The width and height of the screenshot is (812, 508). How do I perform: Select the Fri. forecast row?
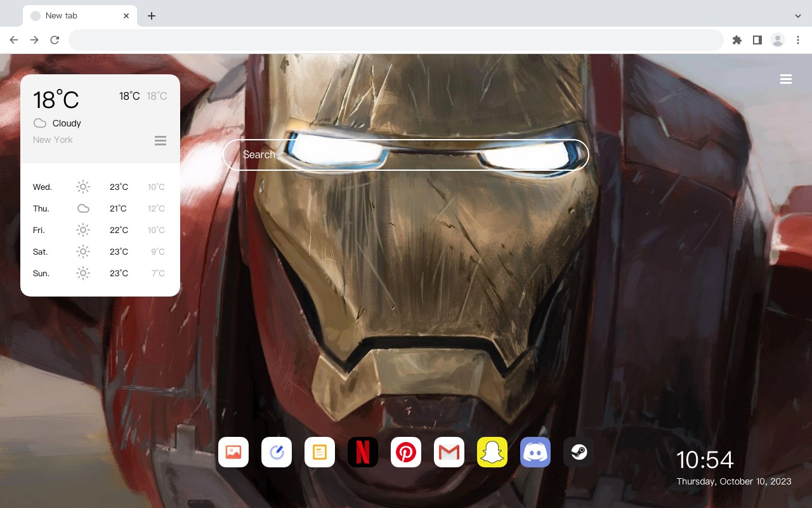tap(100, 230)
